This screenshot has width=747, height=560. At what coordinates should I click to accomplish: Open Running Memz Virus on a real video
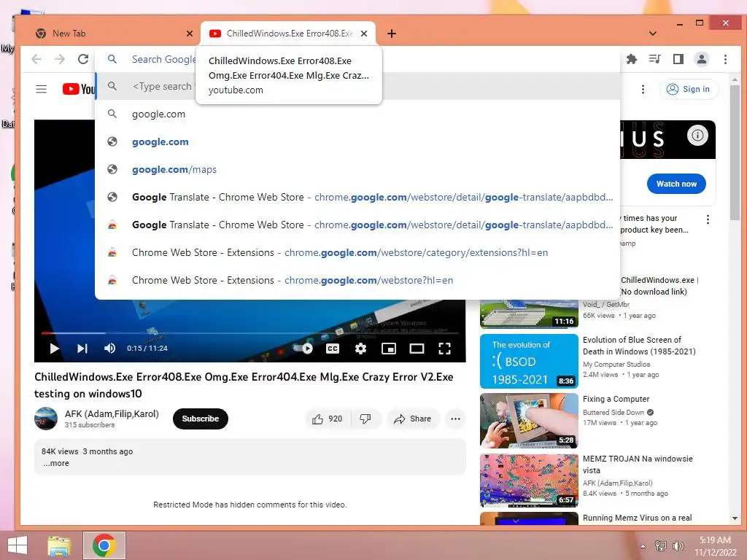tap(637, 518)
